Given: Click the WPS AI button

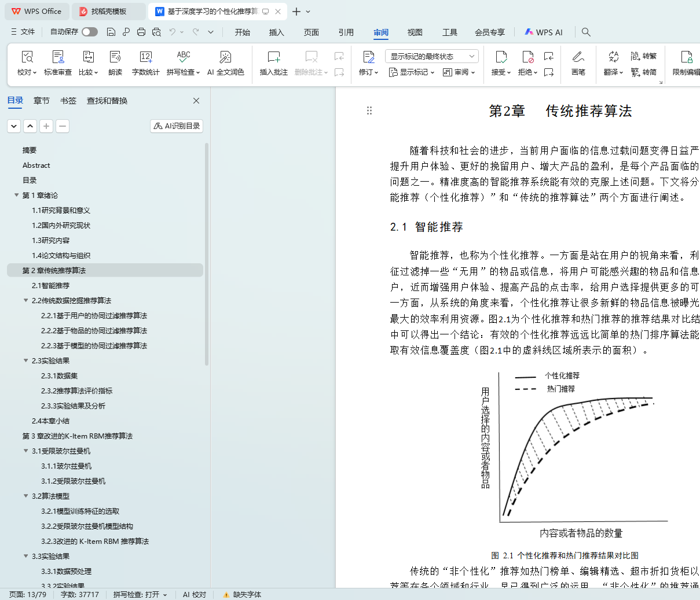Looking at the screenshot, I should [x=544, y=32].
